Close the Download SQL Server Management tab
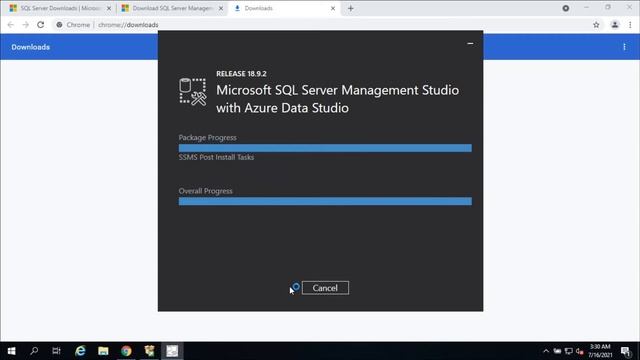Screen dimensions: 640x360 (x=221, y=8)
